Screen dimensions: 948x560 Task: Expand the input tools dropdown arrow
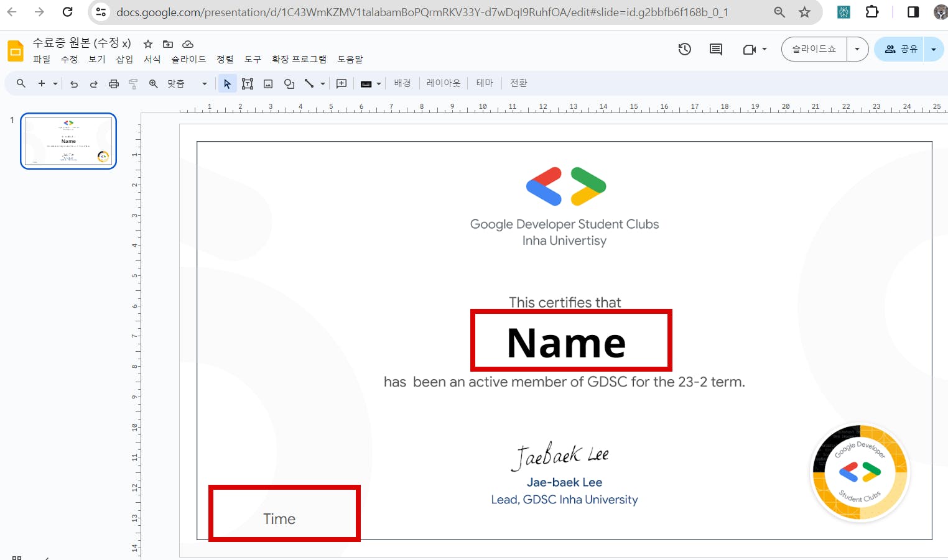[x=379, y=84]
